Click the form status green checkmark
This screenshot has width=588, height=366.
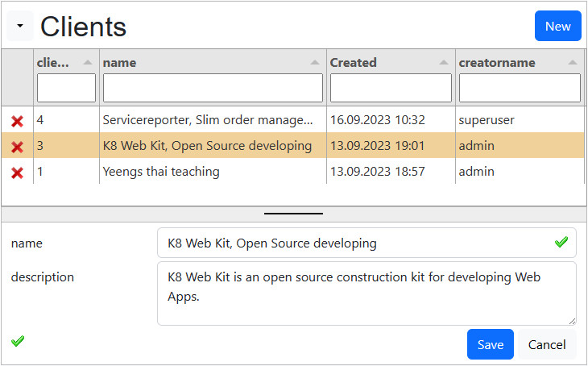tap(18, 341)
